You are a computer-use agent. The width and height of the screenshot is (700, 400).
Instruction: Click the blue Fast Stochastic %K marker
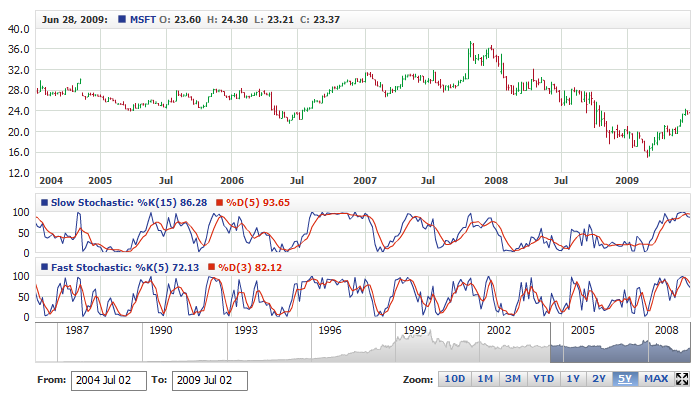[44, 267]
